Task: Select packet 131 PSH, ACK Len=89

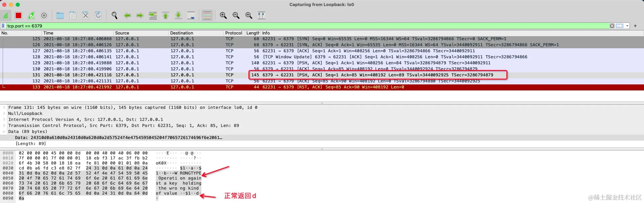Action: click(322, 75)
